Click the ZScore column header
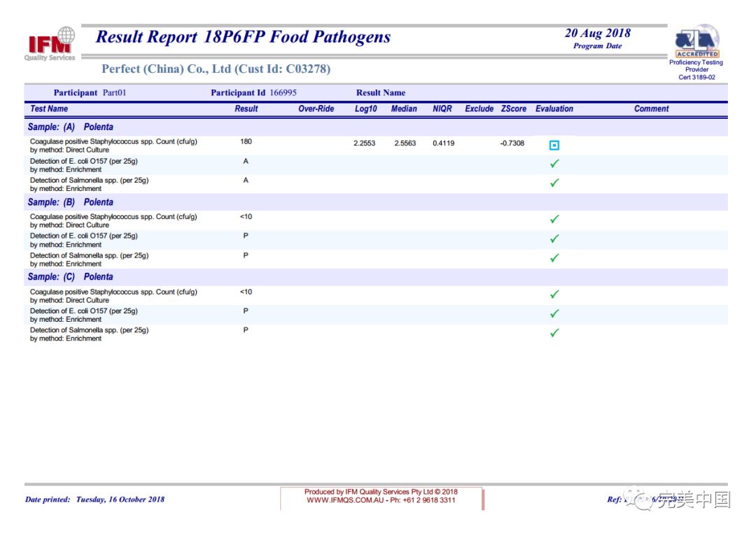 (513, 109)
